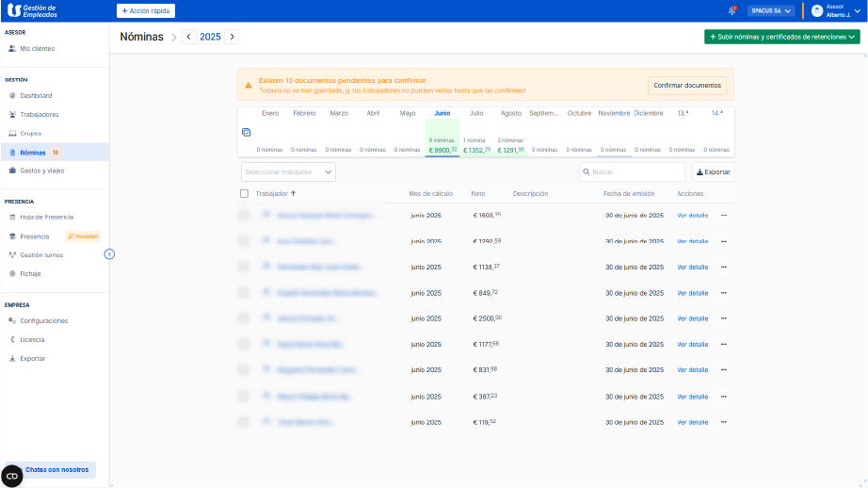Tick the checkbox for the € 849,72 row
Viewport: 868px width, 488px height.
[x=245, y=293]
